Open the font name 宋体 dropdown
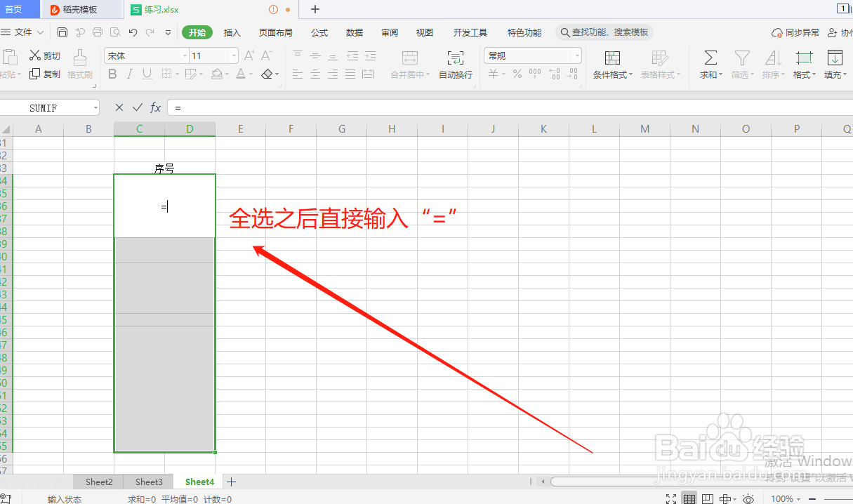This screenshot has height=504, width=853. [x=185, y=56]
